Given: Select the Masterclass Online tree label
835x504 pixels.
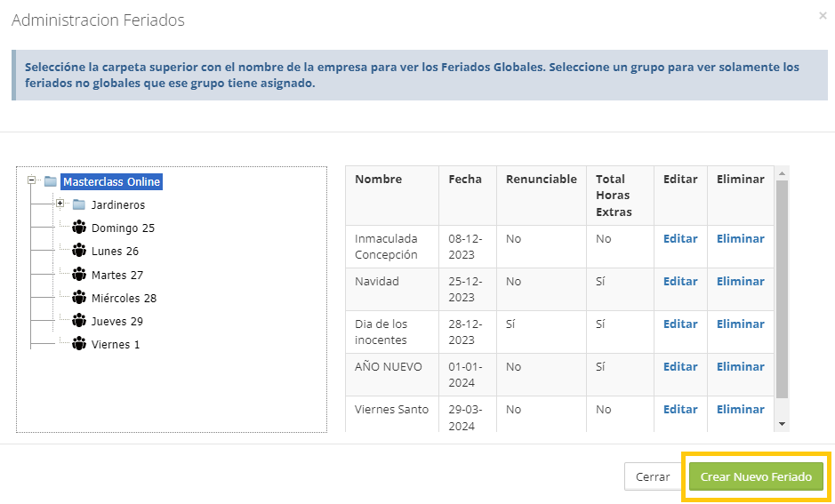Looking at the screenshot, I should [x=111, y=182].
